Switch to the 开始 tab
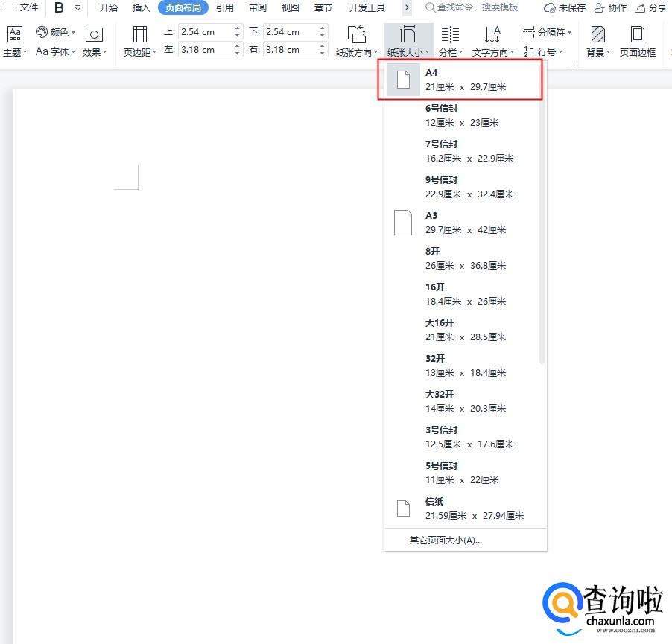This screenshot has width=672, height=644. pyautogui.click(x=109, y=7)
